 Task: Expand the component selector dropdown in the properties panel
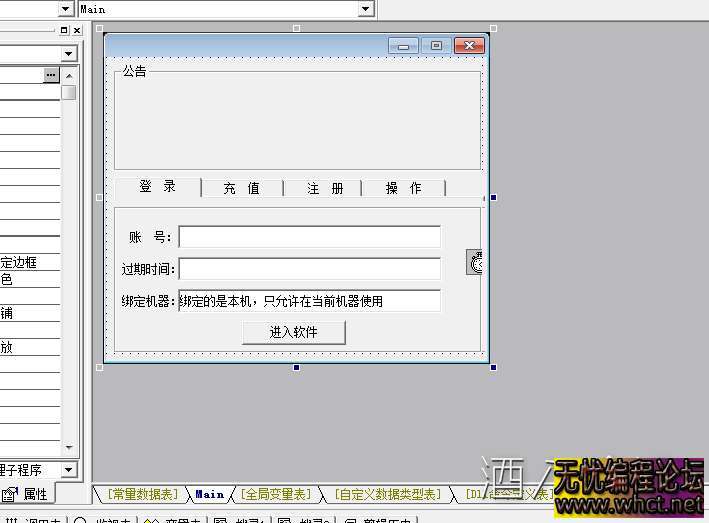68,54
